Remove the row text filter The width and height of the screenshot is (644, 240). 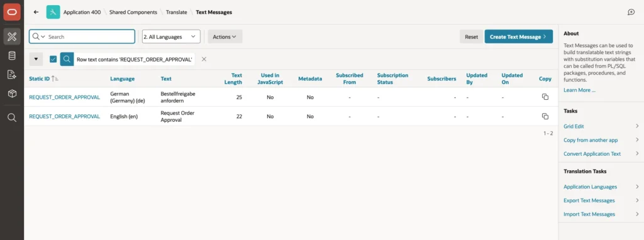point(204,59)
